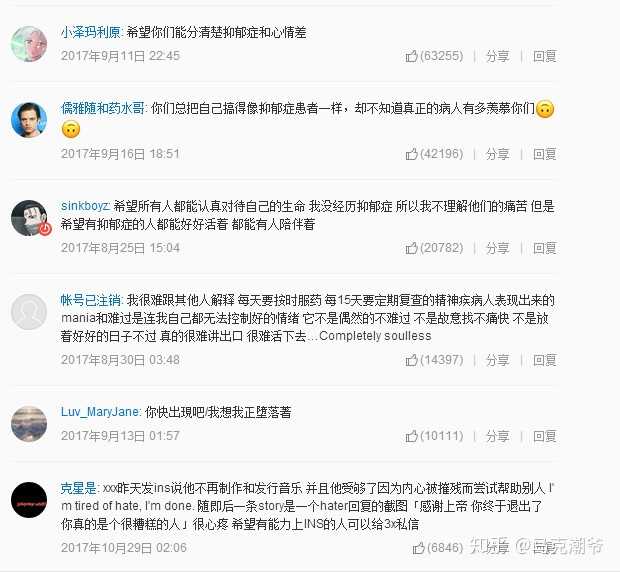Screen dimensions: 620x572
Task: Click 回复 on the Sept 13 comment
Action: [544, 436]
